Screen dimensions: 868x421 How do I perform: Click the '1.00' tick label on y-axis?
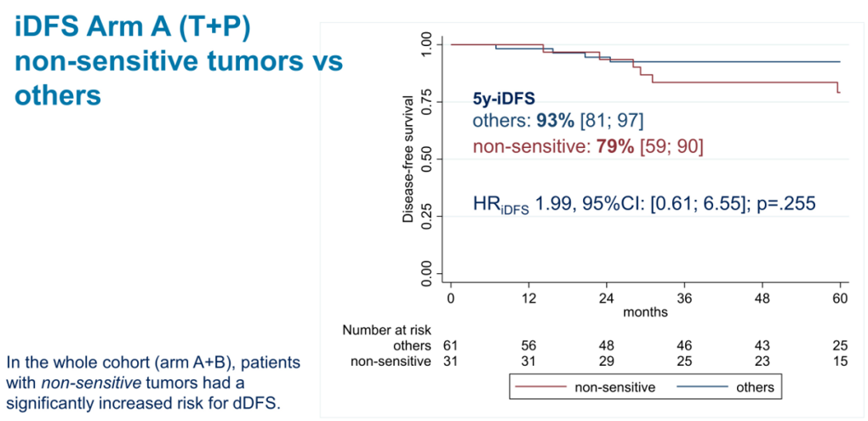(429, 44)
